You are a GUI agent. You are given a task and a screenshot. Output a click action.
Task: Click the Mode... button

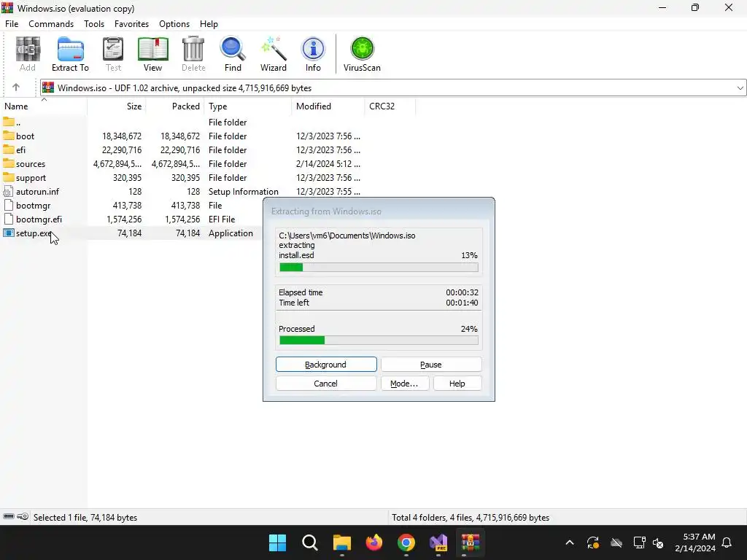(404, 384)
